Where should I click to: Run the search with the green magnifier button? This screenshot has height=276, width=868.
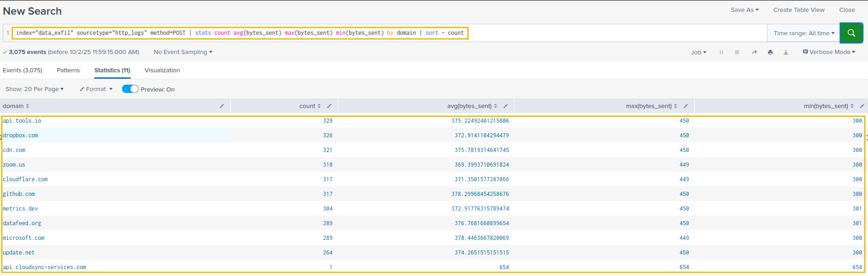tap(851, 33)
